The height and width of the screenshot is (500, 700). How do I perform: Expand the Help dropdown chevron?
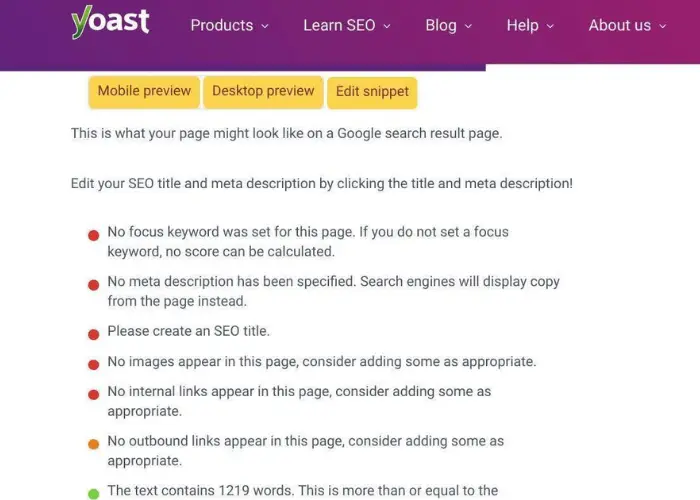pos(550,26)
